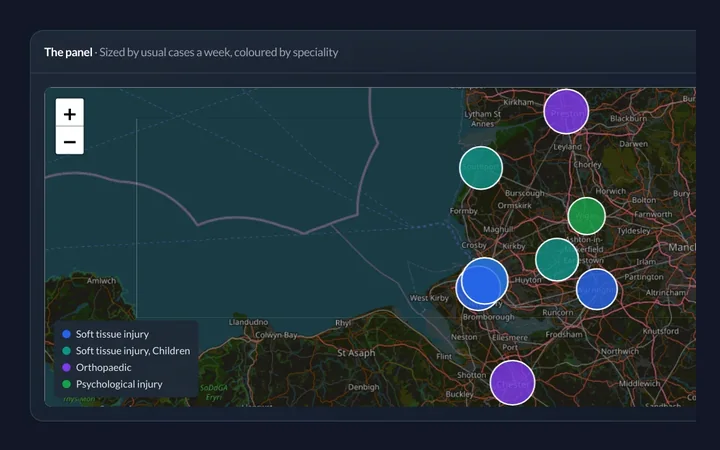Select the green Wigan marker

coord(586,216)
